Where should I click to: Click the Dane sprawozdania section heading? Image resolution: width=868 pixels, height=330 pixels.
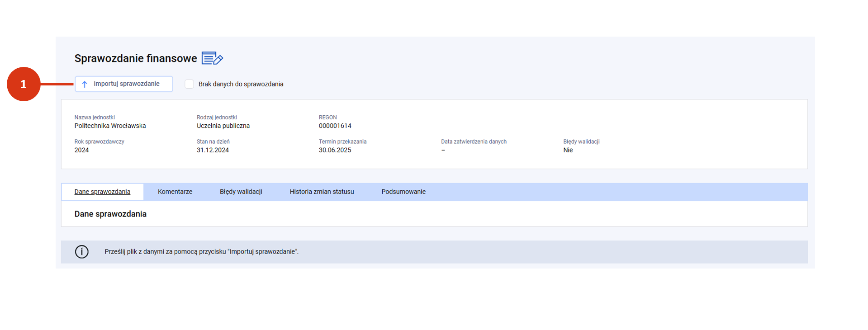click(110, 214)
